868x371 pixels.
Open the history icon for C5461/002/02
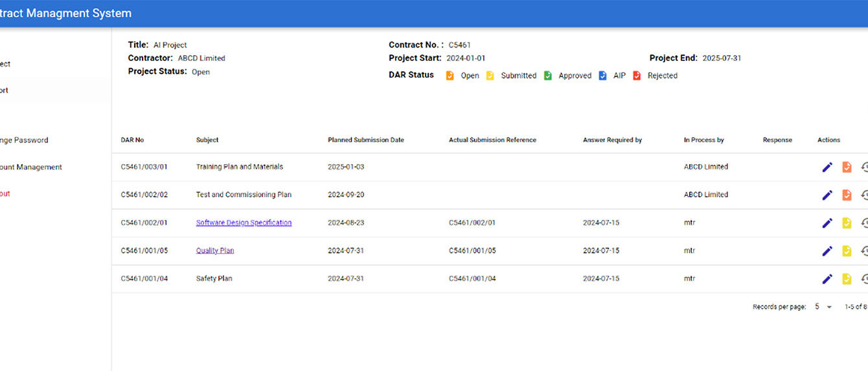click(x=864, y=195)
